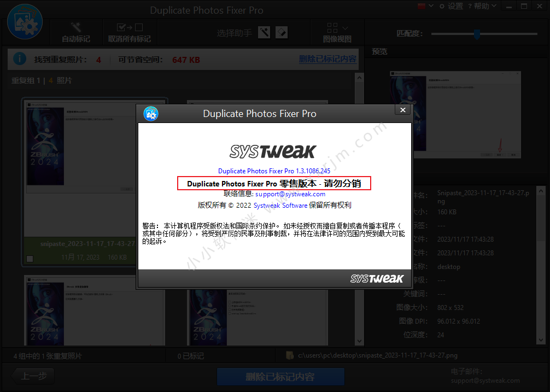
Task: Click the Systweak logo in the dialog footer
Action: (377, 279)
